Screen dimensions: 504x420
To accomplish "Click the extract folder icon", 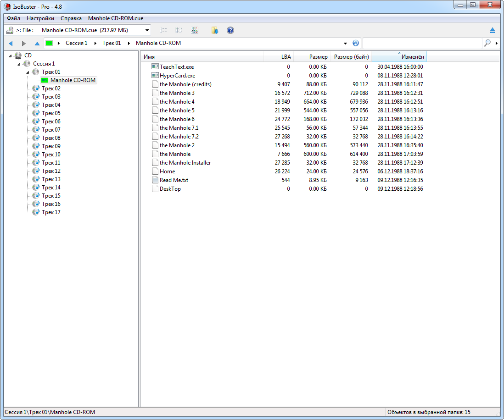I will click(x=215, y=30).
